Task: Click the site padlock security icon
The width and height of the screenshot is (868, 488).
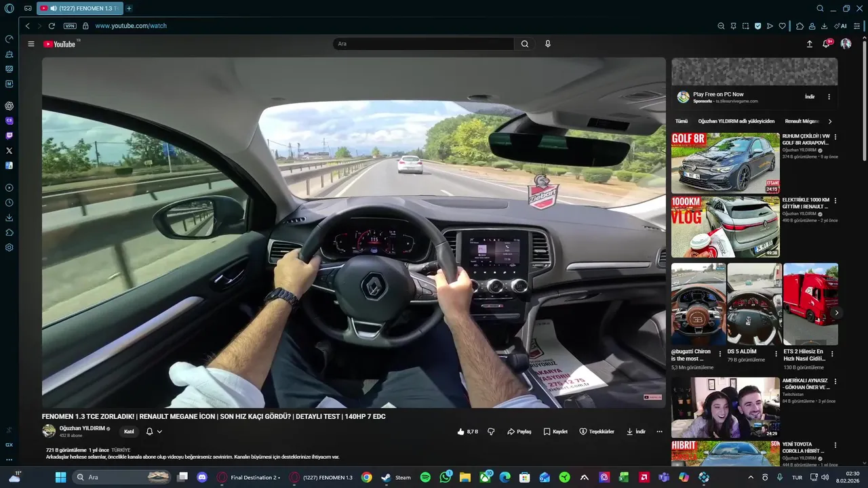Action: point(85,26)
